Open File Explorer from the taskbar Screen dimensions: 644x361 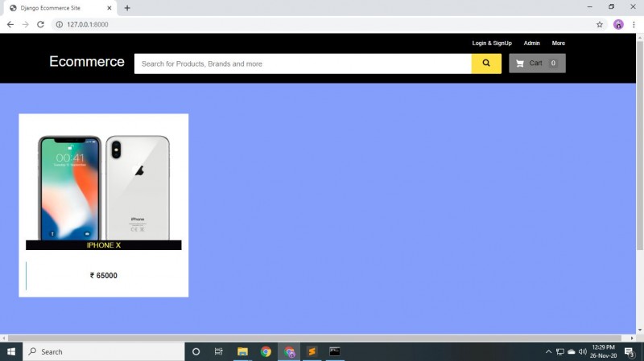click(x=242, y=351)
